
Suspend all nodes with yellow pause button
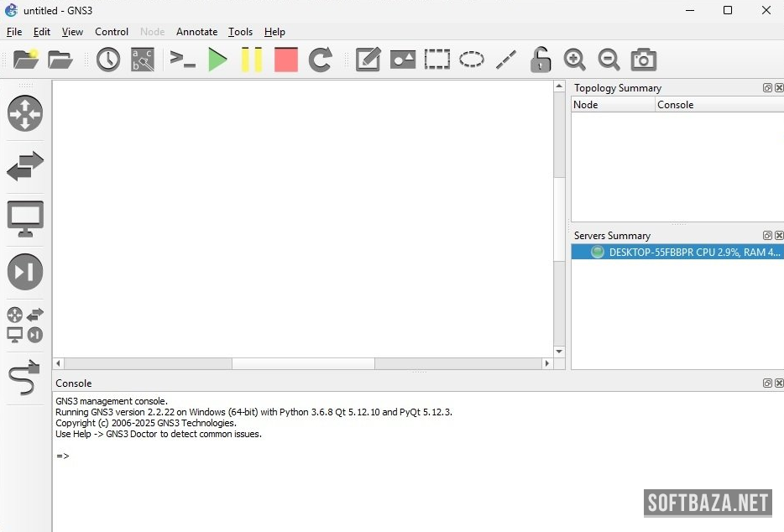click(252, 60)
